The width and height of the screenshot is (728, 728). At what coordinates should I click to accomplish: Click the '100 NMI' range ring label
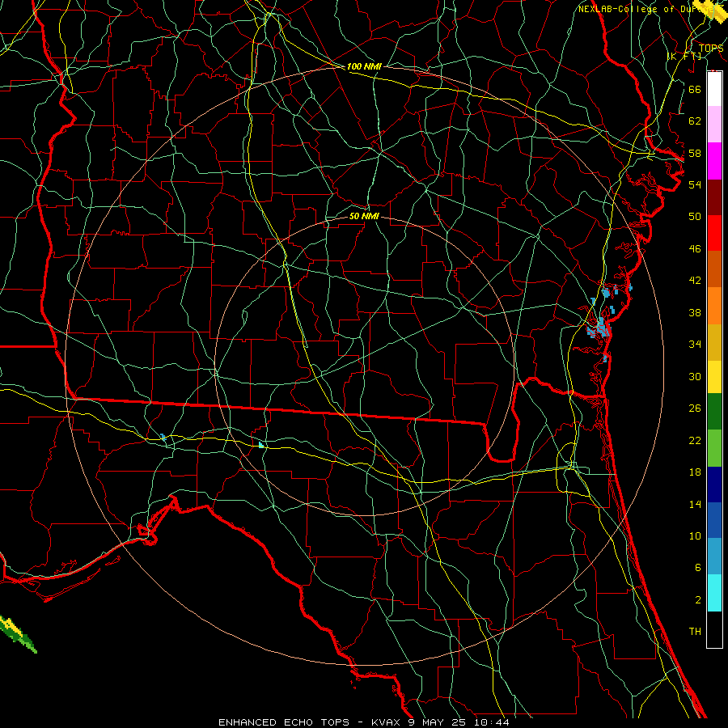pos(364,66)
